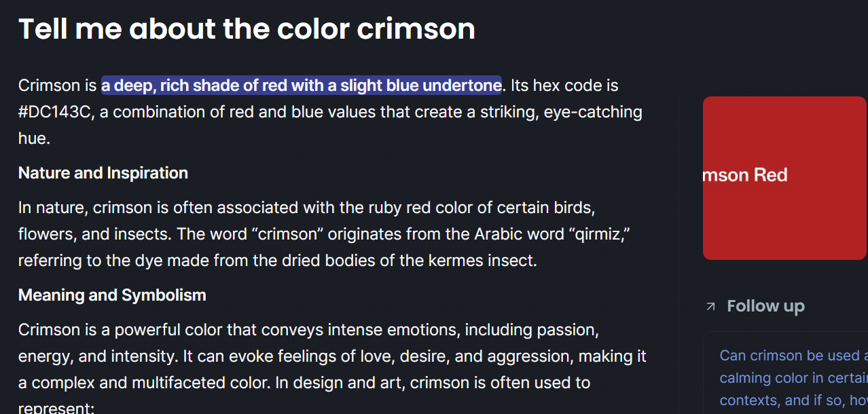This screenshot has width=868, height=414.
Task: Select the Crimson Red color swatch
Action: click(785, 178)
